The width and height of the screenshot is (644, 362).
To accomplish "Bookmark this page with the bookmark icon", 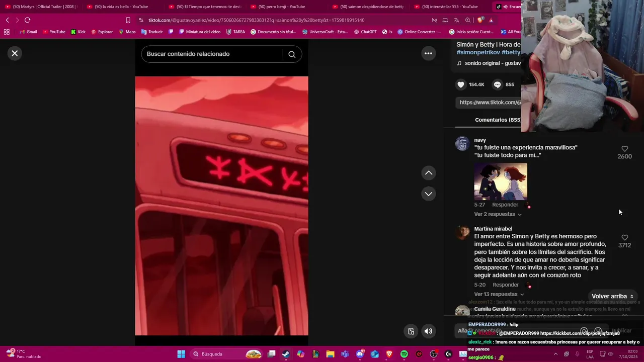I will (128, 20).
